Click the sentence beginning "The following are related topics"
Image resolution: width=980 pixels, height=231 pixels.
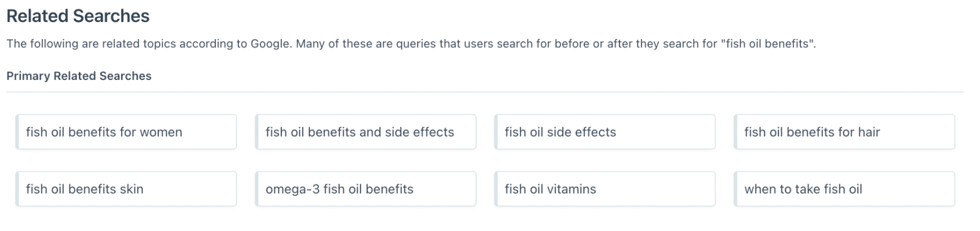click(x=147, y=44)
